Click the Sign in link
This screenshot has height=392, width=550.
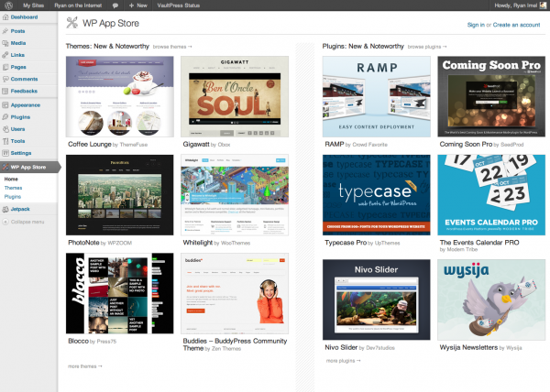(x=476, y=25)
